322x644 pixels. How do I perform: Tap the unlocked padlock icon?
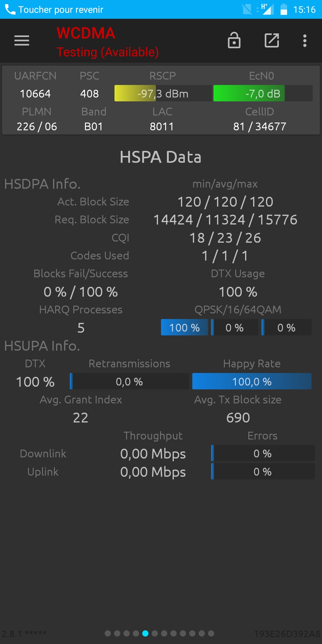(x=234, y=41)
